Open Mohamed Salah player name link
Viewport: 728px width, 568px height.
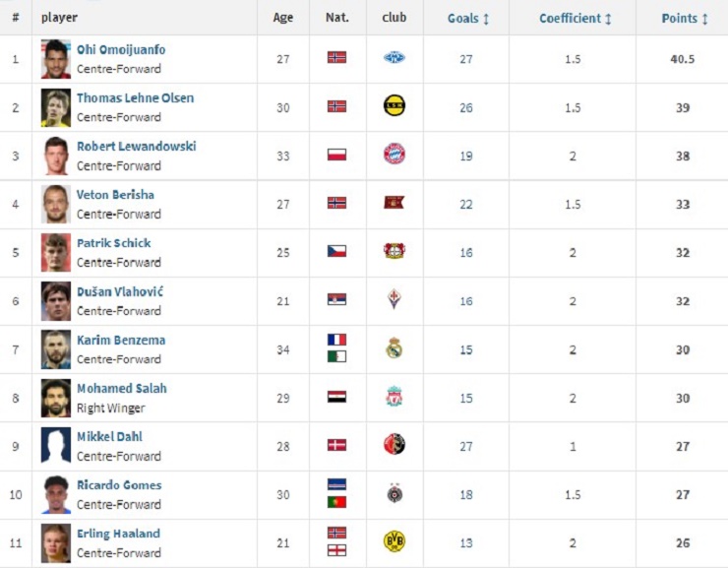tap(122, 388)
